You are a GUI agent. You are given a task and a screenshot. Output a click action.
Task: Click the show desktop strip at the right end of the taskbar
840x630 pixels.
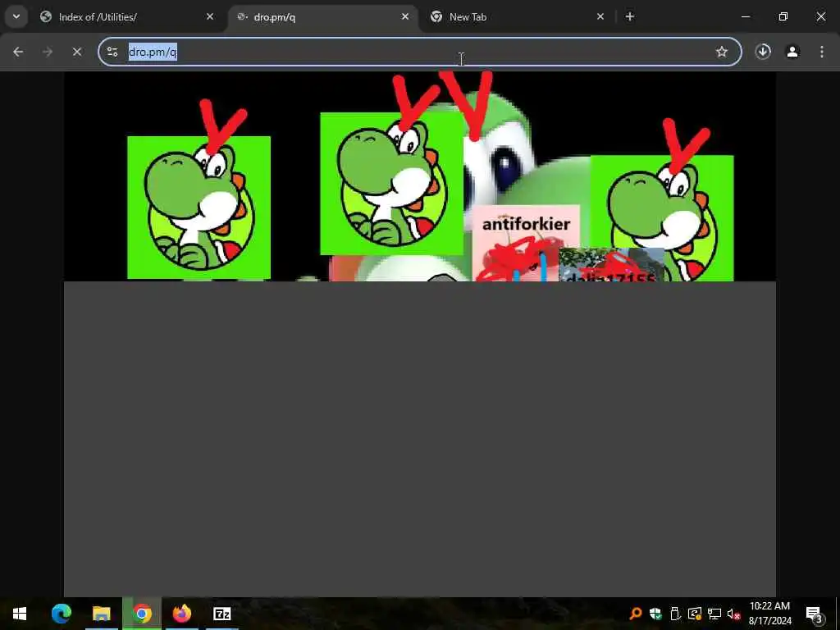pos(838,614)
